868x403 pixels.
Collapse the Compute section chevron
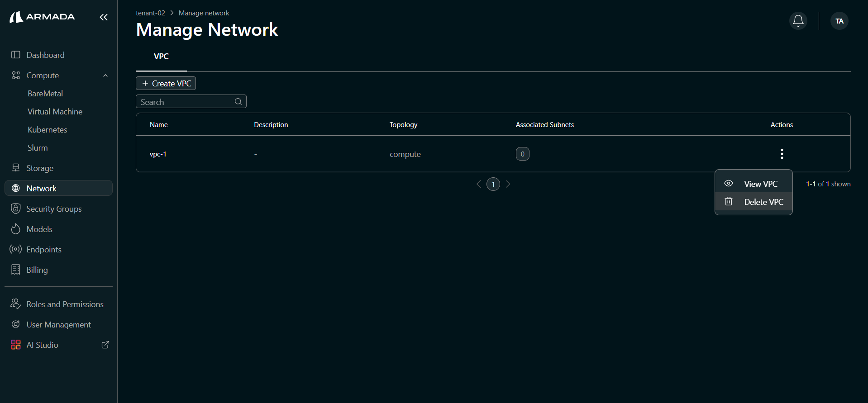(105, 76)
